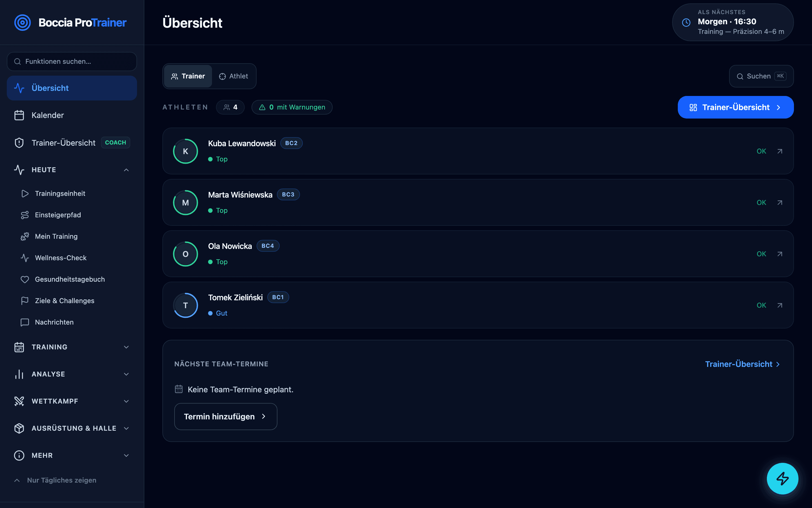Click the clock icon in Als Nächstes

[x=686, y=23]
